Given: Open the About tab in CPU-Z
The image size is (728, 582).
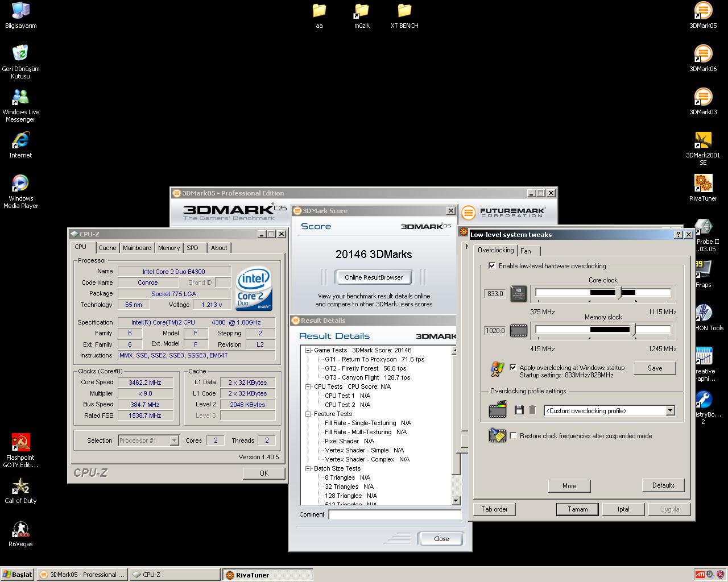Looking at the screenshot, I should [219, 248].
